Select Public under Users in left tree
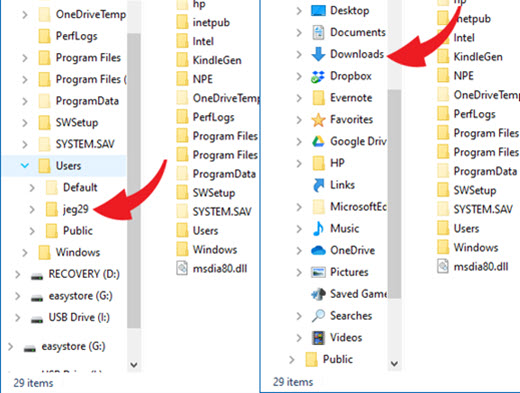 coord(78,231)
